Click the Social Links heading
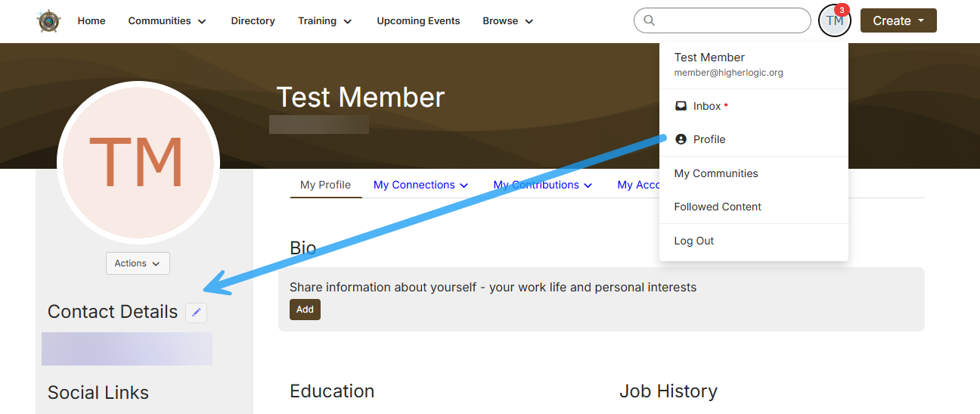This screenshot has width=980, height=414. [x=98, y=393]
